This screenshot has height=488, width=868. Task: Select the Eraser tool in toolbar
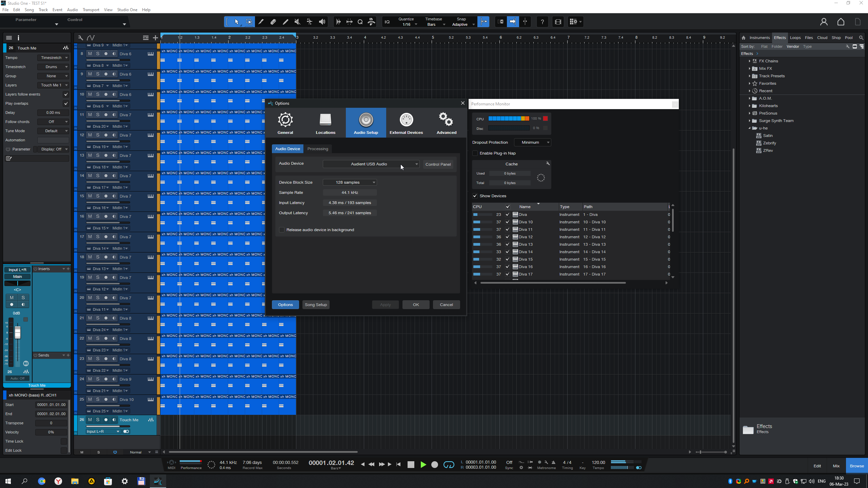[x=273, y=22]
